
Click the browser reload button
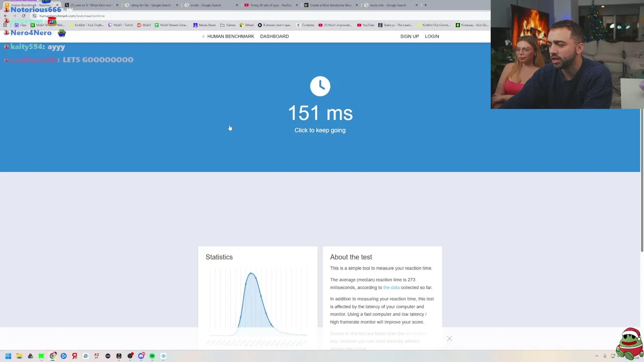pos(24,16)
